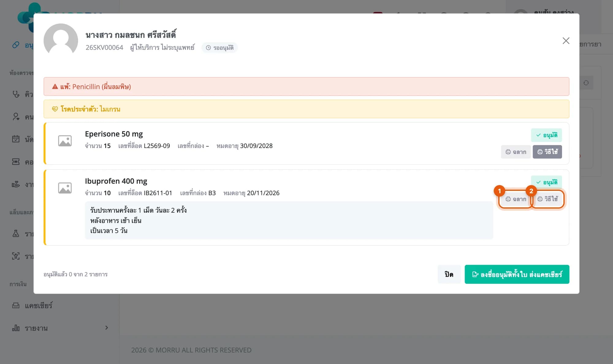
Task: Click the pill icon at sidebar top
Action: 16,45
